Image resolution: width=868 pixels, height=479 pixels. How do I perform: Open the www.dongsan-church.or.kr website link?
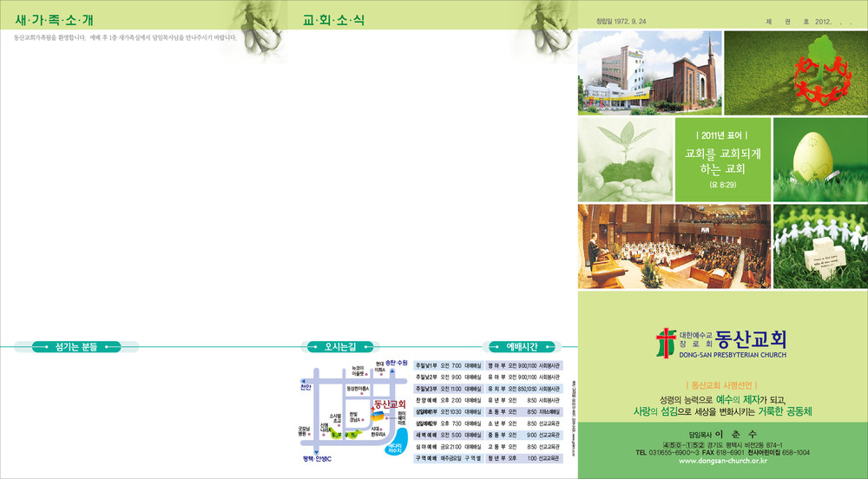coord(722,461)
